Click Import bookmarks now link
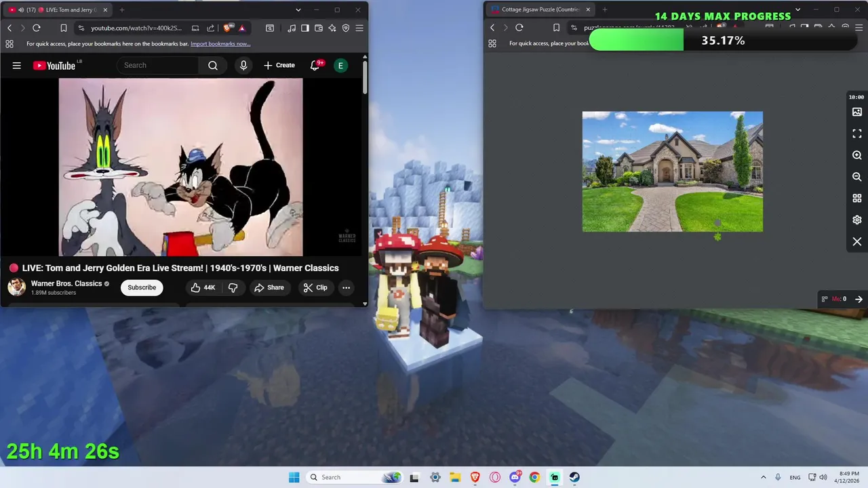Viewport: 868px width, 488px height. (x=220, y=43)
